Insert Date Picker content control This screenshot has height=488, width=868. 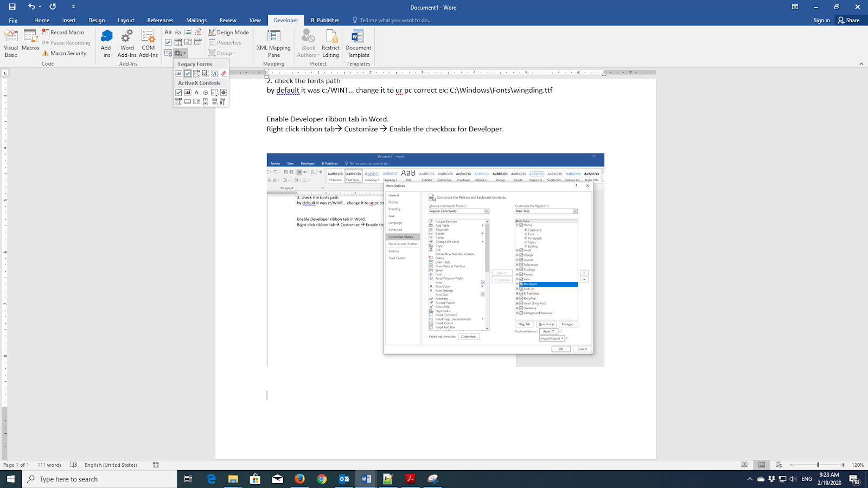click(x=198, y=42)
